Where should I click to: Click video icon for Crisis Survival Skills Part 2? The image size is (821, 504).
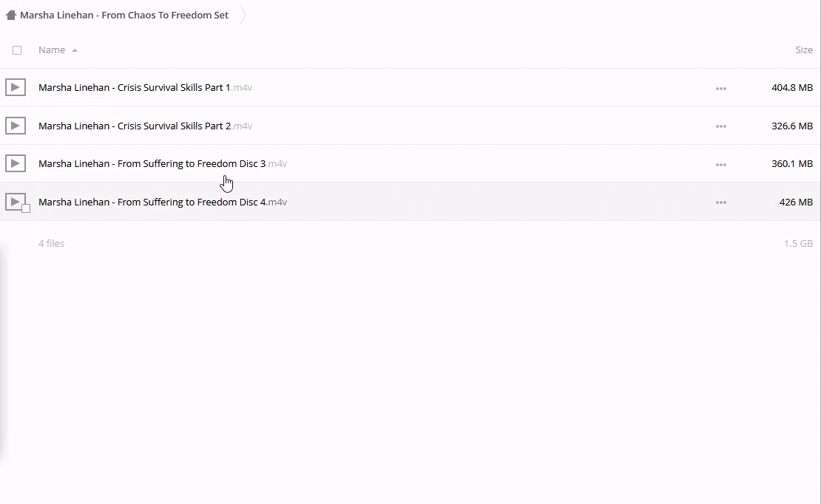tap(15, 126)
